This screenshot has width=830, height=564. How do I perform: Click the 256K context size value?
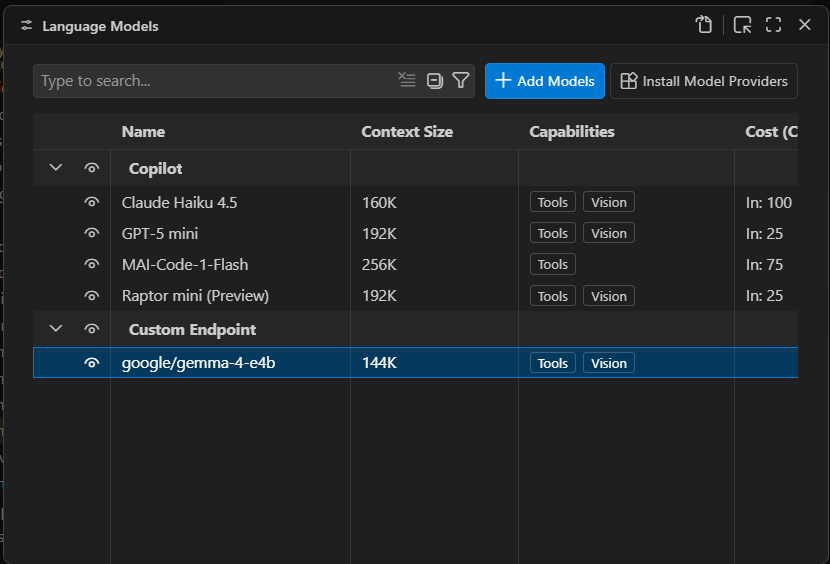click(379, 264)
